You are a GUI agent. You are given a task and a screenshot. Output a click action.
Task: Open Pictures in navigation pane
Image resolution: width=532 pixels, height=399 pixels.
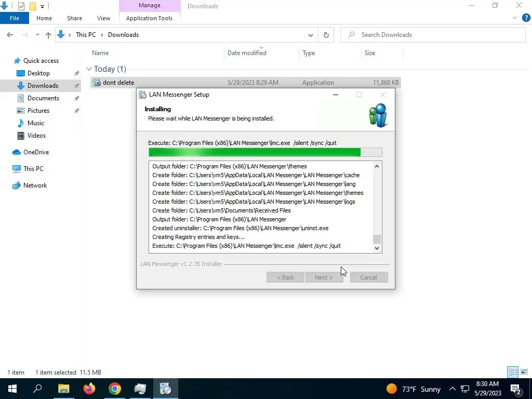[x=38, y=111]
